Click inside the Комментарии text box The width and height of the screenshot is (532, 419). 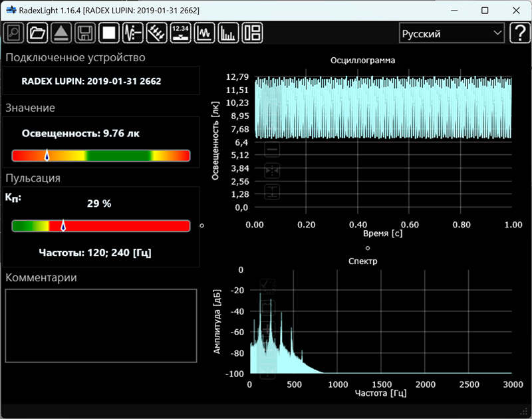101,325
